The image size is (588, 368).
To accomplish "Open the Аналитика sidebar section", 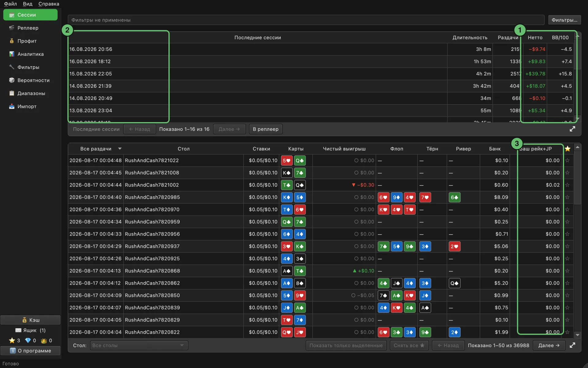I will coord(30,54).
